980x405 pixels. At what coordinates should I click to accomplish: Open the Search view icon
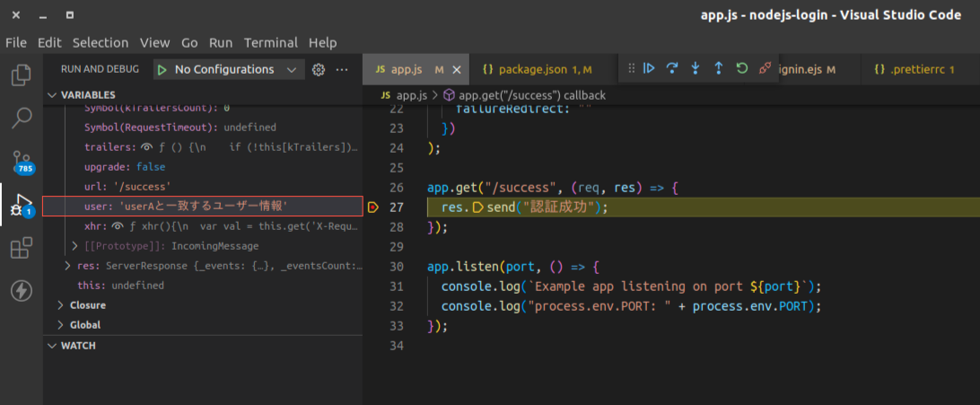pyautogui.click(x=22, y=119)
